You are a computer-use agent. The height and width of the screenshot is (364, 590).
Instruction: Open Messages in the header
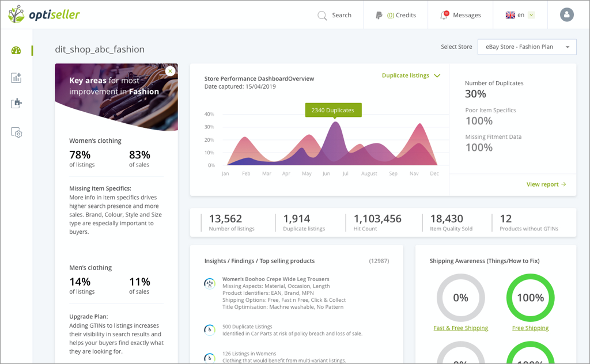[467, 15]
